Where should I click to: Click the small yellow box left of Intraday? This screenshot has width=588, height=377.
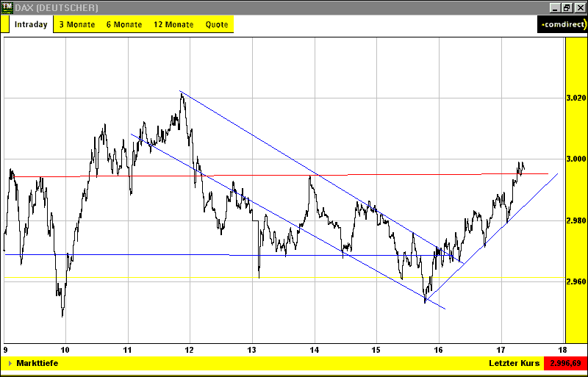click(4, 24)
